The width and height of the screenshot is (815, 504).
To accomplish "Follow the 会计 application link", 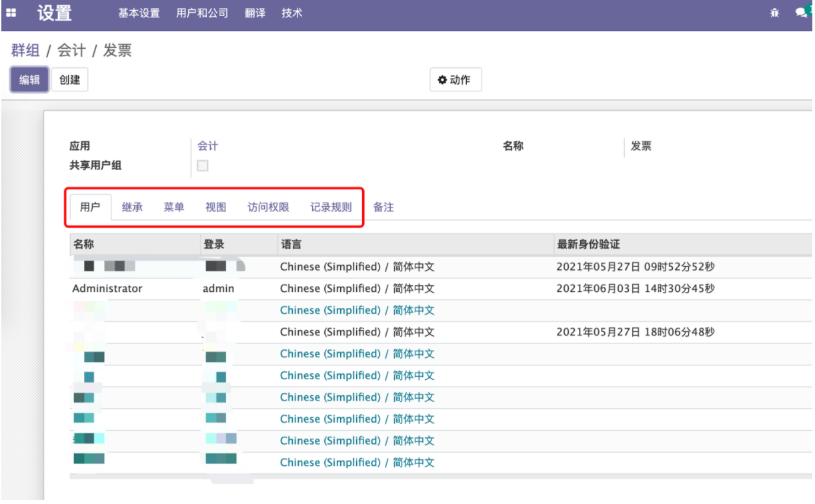I will pyautogui.click(x=207, y=146).
